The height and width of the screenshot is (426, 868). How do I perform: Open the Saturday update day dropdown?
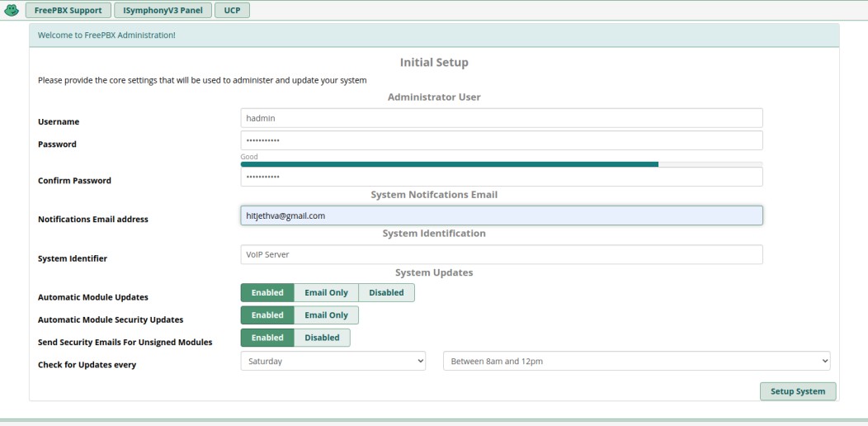pos(333,361)
